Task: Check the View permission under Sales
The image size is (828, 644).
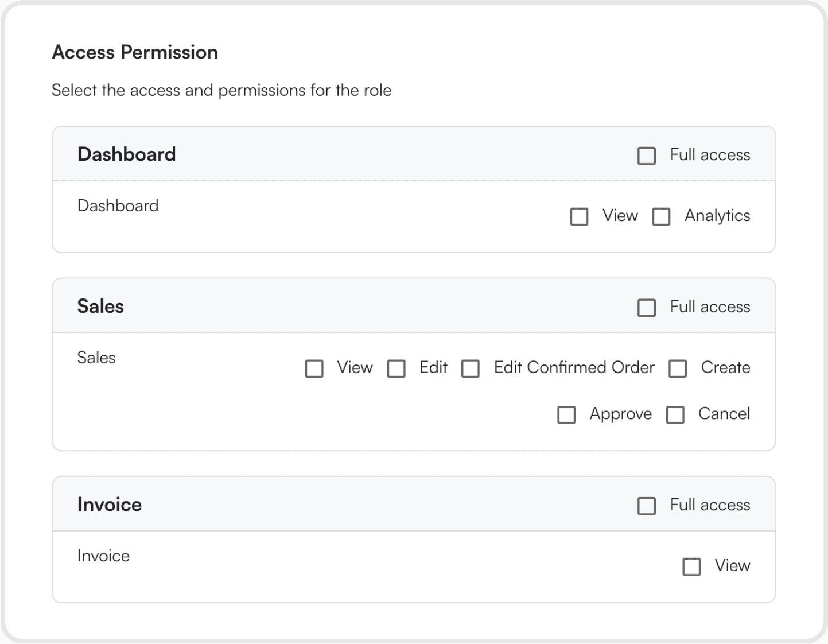Action: pos(314,368)
